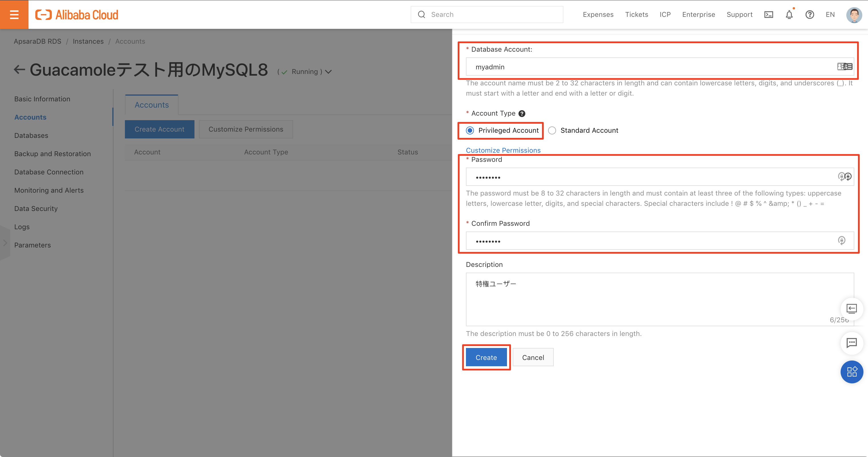868x457 pixels.
Task: Click the Status column header
Action: tap(407, 152)
